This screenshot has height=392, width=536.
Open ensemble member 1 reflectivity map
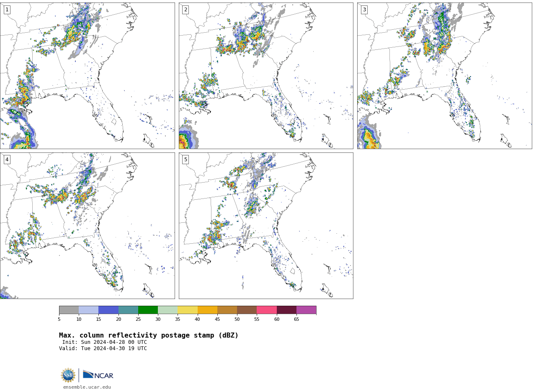88,76
